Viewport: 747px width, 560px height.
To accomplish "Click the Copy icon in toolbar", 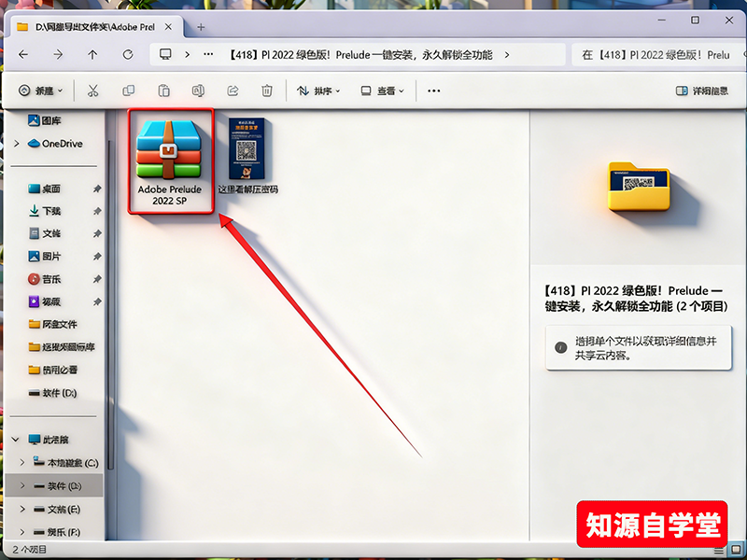I will coord(128,91).
